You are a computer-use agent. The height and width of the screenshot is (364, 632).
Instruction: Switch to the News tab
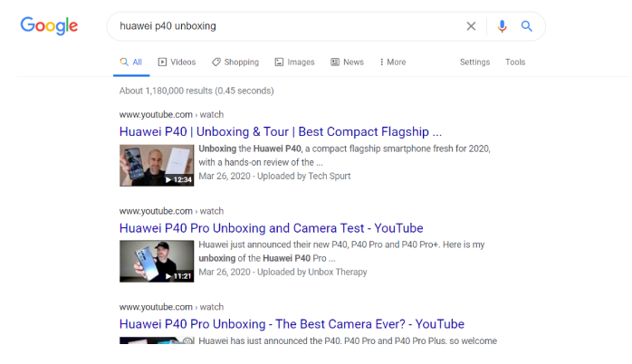point(347,62)
